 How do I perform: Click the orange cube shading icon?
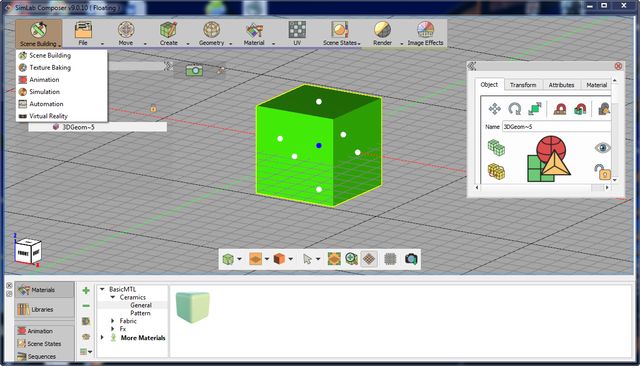[x=279, y=259]
